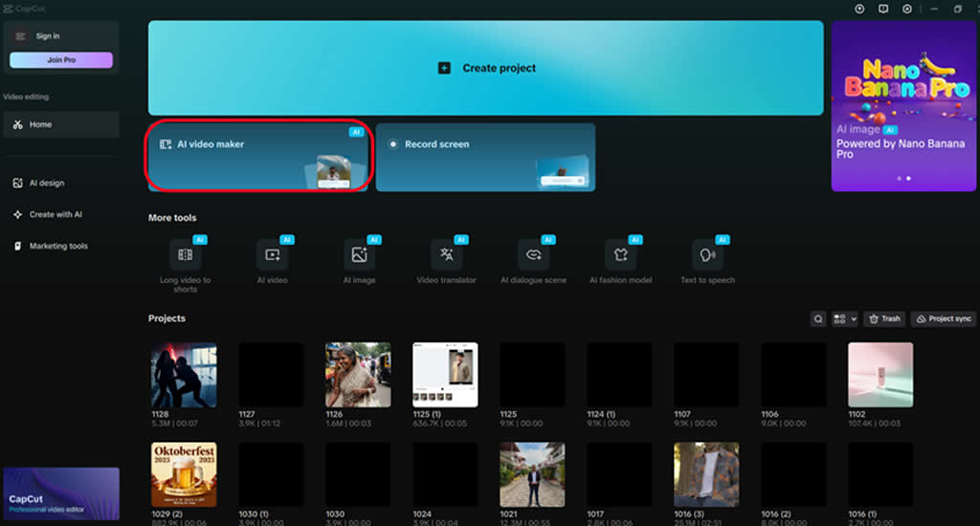This screenshot has width=980, height=526.
Task: Open the Text to speech tool
Action: tap(707, 255)
